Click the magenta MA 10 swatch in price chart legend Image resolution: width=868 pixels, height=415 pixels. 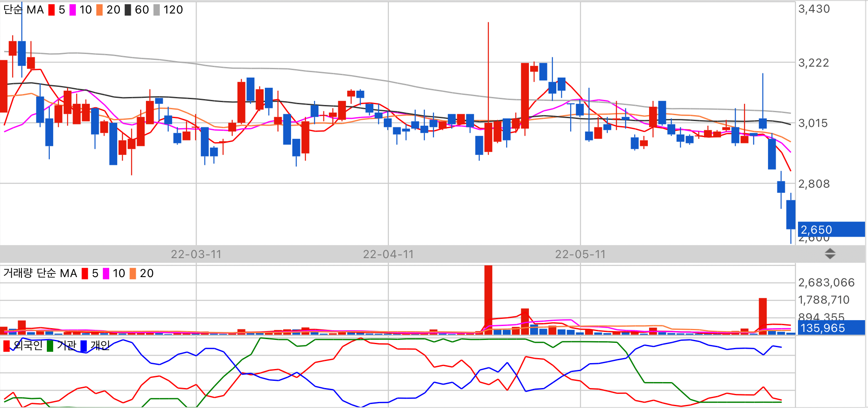73,10
